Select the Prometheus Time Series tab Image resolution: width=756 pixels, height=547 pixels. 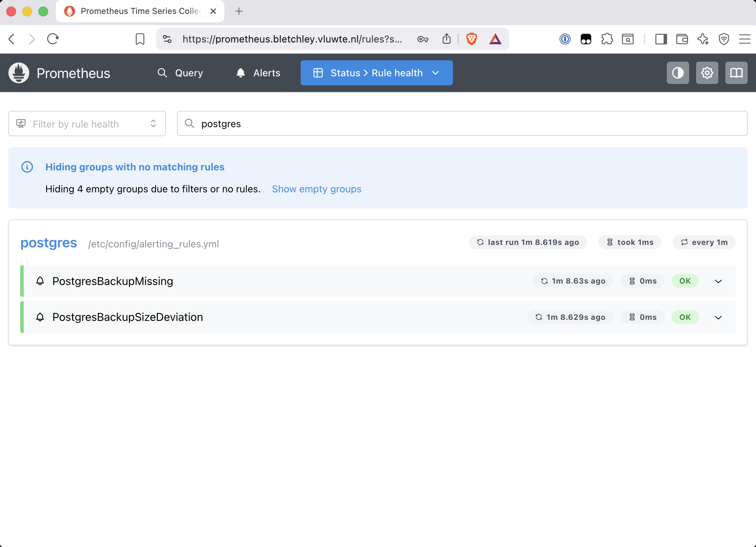click(140, 11)
